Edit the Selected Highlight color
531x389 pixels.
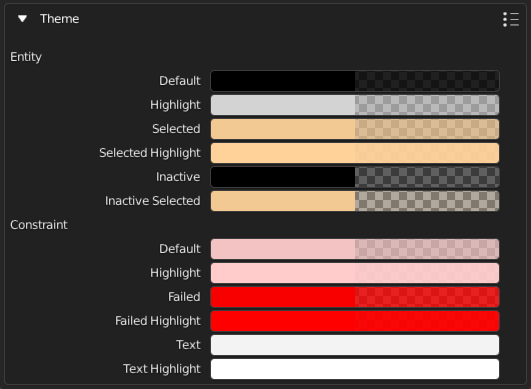pyautogui.click(x=355, y=153)
